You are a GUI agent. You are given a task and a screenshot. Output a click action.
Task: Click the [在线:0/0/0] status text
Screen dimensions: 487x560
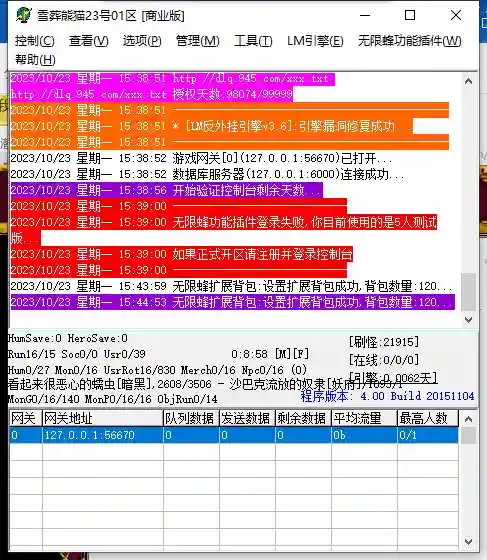point(383,360)
